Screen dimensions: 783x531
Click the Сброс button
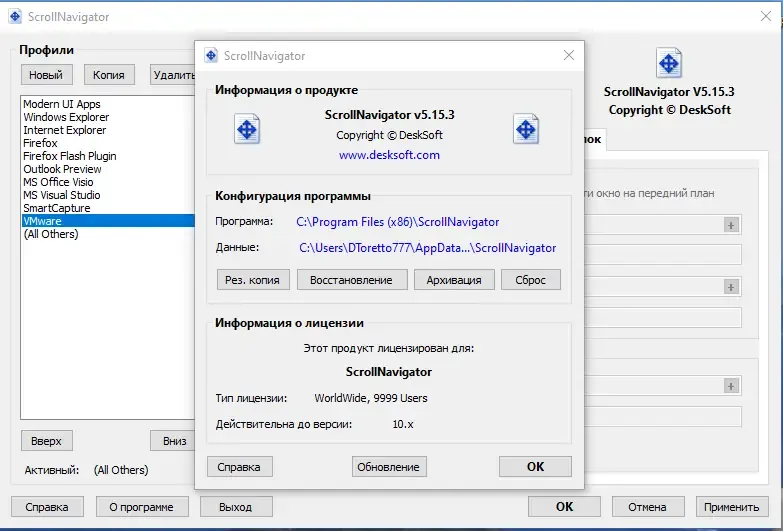[x=531, y=280]
